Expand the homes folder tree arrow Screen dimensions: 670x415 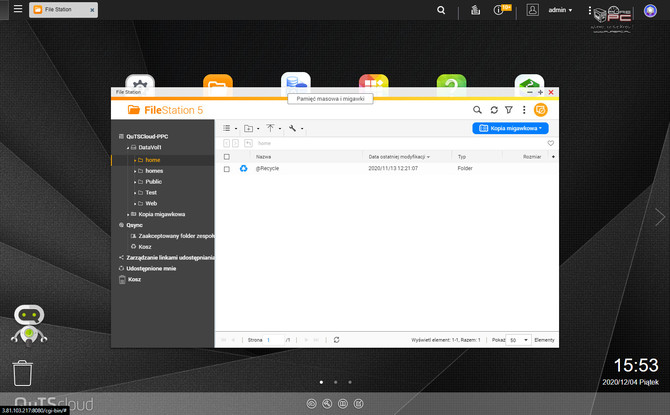[x=135, y=171]
